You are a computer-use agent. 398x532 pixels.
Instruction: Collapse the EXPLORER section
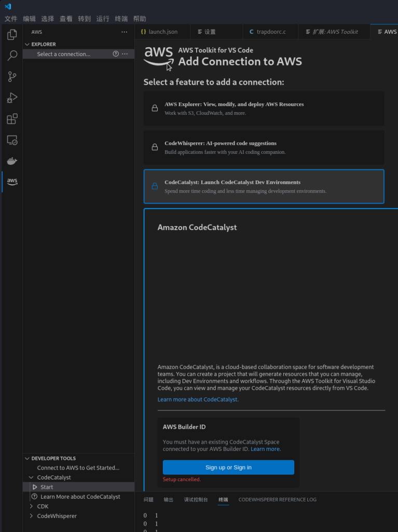[x=27, y=44]
